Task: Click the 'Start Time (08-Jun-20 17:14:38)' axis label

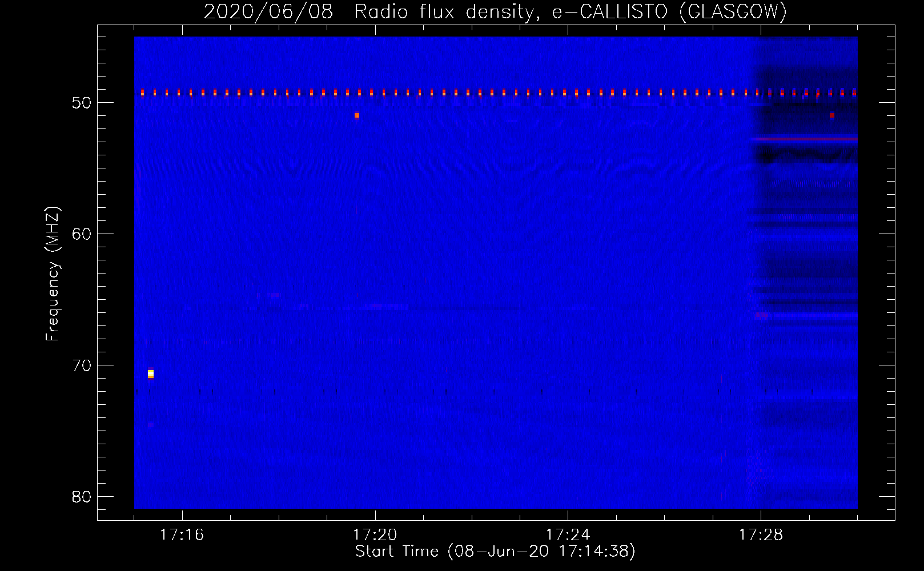Action: point(495,552)
